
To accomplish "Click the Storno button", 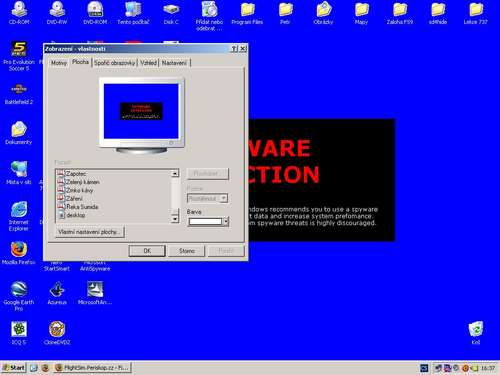I will (187, 251).
